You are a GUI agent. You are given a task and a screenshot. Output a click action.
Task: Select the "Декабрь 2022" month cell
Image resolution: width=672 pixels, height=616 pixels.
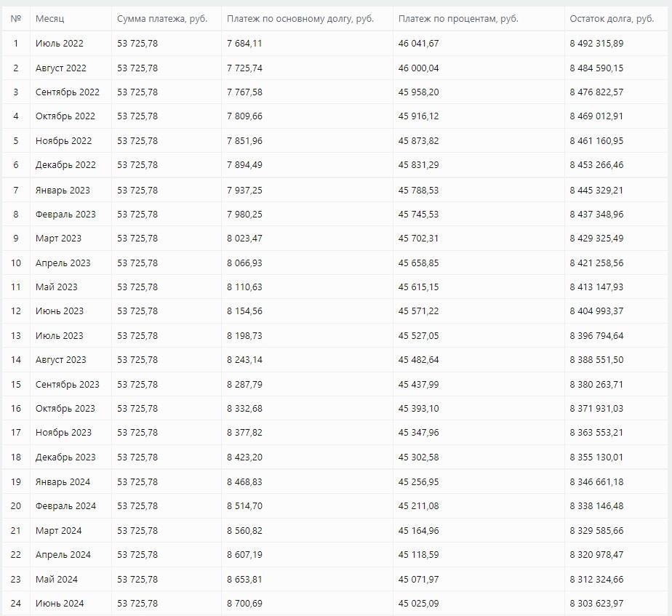65,165
